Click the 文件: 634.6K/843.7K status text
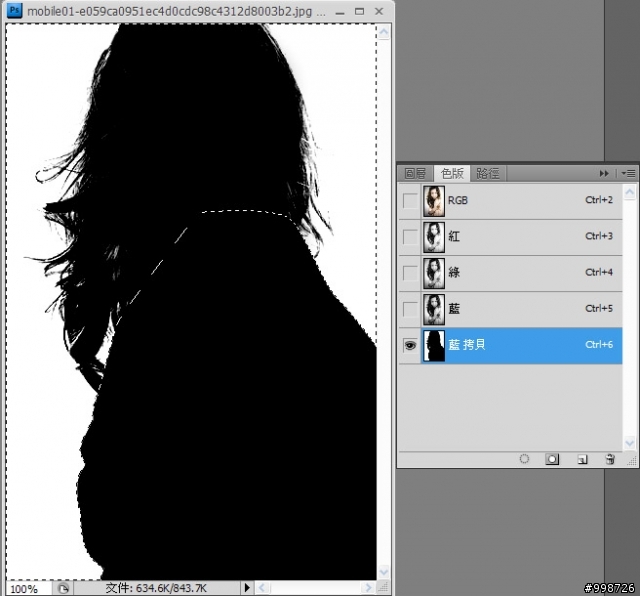 (156, 588)
